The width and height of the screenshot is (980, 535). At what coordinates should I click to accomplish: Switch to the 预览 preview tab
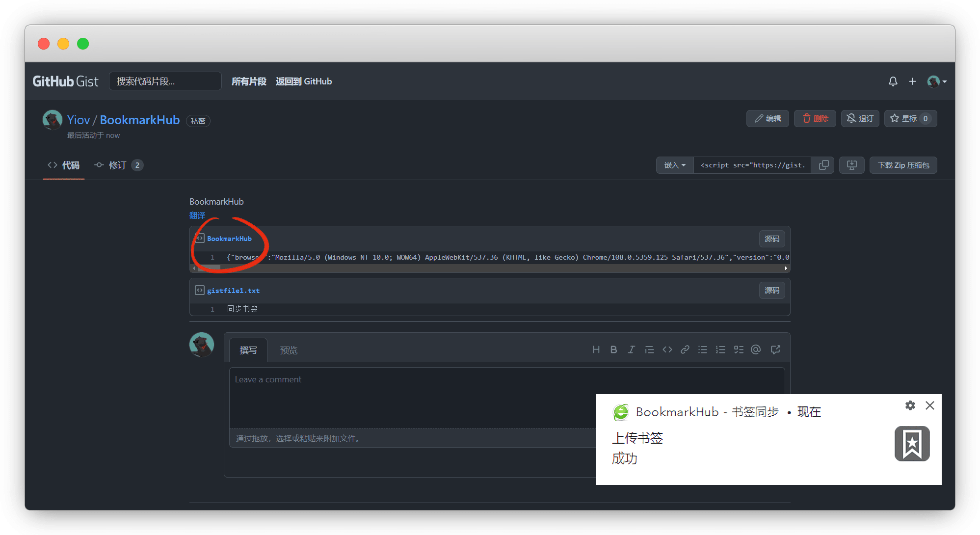[289, 350]
